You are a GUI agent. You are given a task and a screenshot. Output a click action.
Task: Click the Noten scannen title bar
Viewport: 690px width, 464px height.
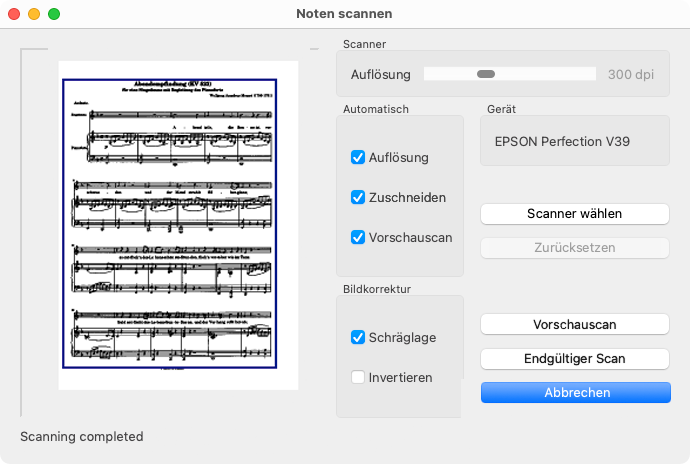click(x=344, y=14)
